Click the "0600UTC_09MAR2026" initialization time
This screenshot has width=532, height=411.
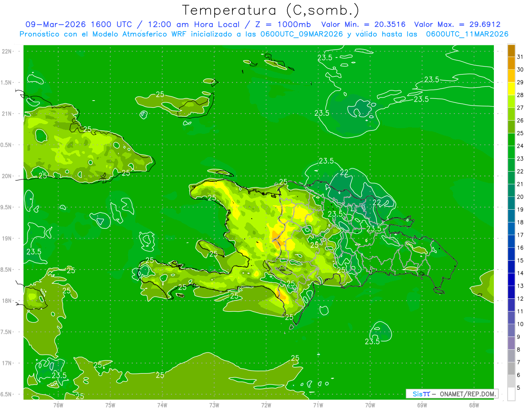coord(302,34)
